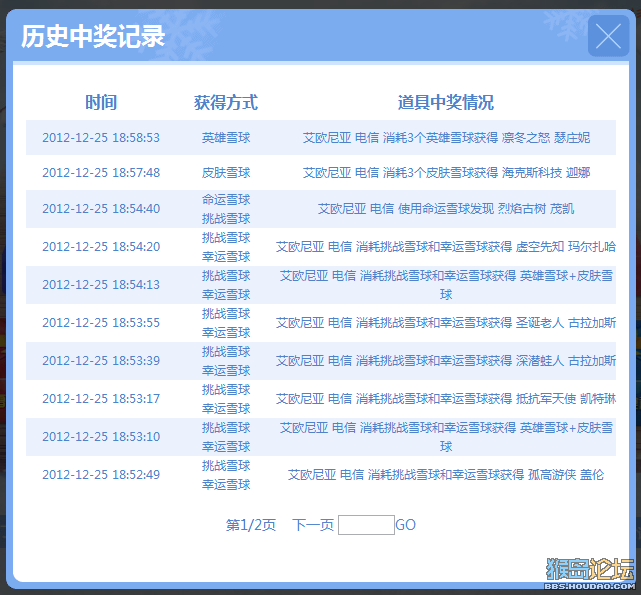The image size is (641, 595).
Task: Click the prize entry 深潜蛙人 古拉加斯
Action: point(566,361)
